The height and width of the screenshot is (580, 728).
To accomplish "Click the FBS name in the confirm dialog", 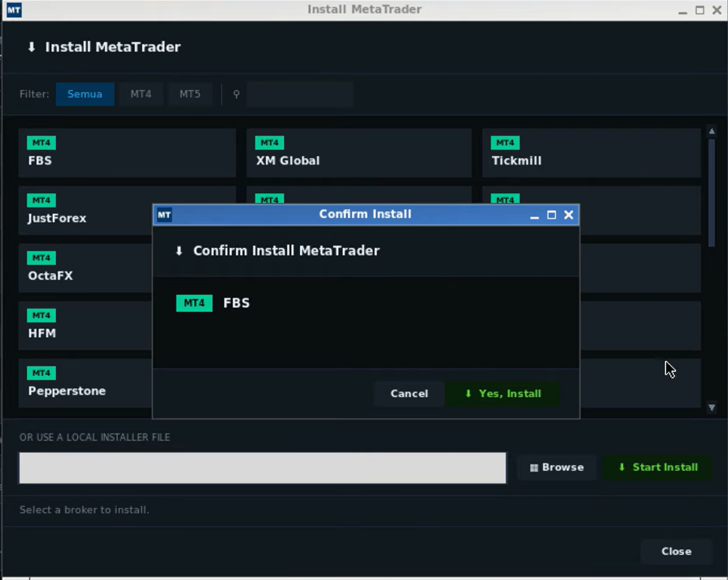I will tap(237, 303).
